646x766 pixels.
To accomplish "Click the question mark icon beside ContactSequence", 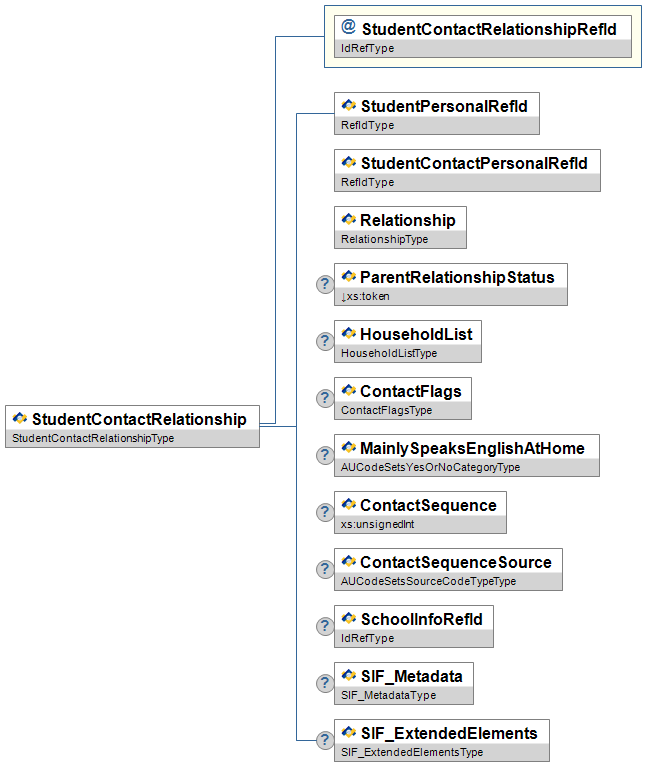I will pyautogui.click(x=324, y=513).
